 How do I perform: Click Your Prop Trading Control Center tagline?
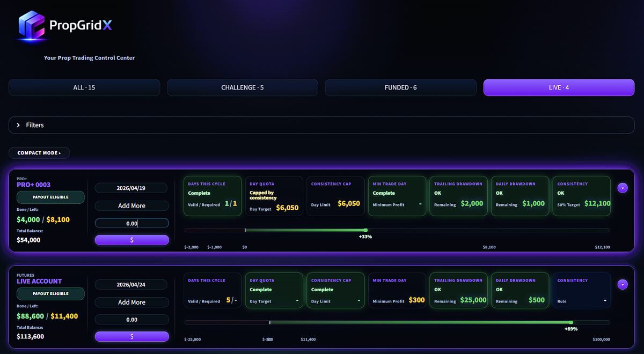click(x=89, y=58)
